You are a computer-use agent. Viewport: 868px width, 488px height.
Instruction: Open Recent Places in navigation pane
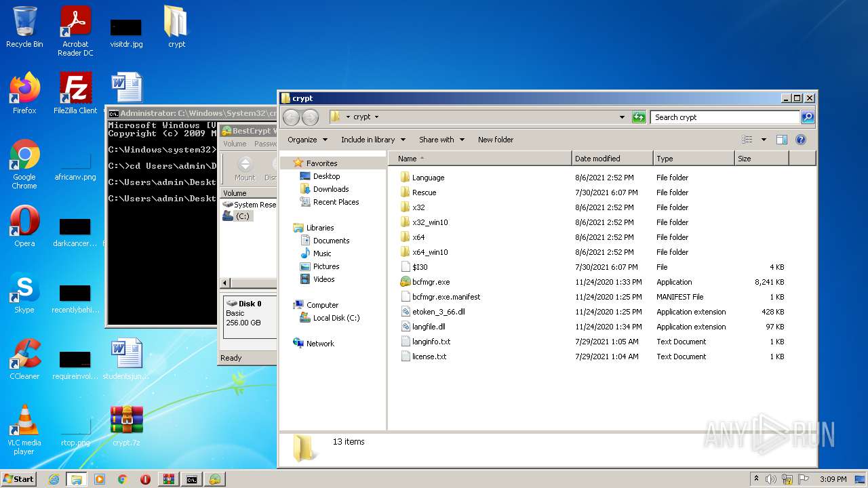tap(336, 202)
